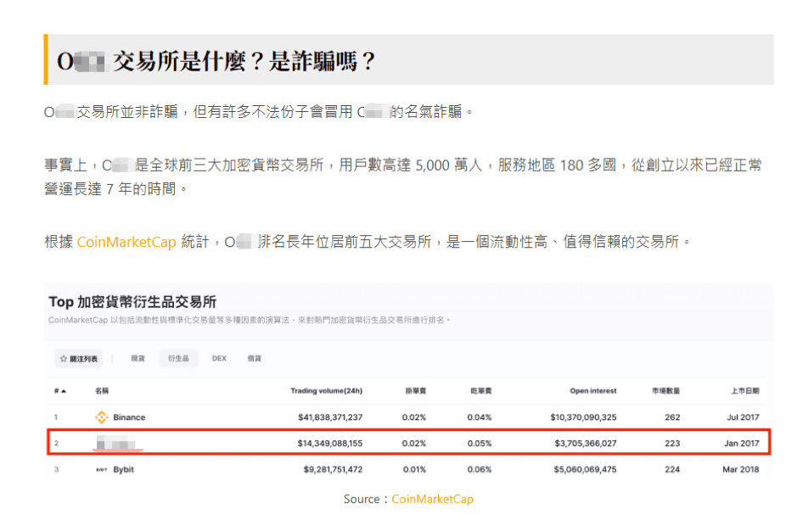Click Bybit's 0.01% maker fee
This screenshot has height=532, width=797.
pyautogui.click(x=415, y=469)
